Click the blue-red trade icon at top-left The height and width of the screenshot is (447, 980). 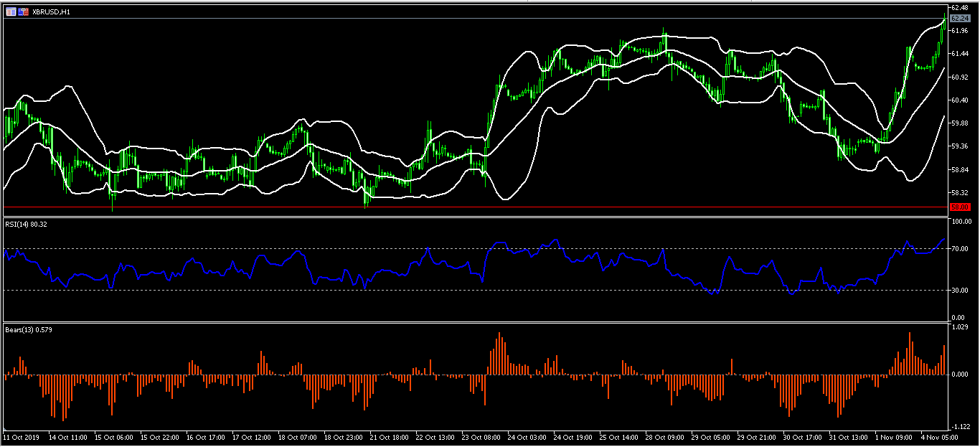click(x=23, y=11)
